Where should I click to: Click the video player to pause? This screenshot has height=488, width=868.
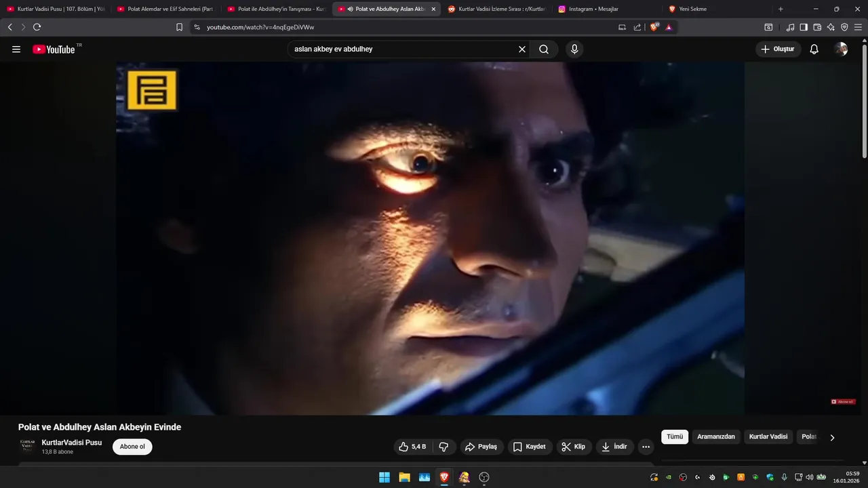coord(430,239)
